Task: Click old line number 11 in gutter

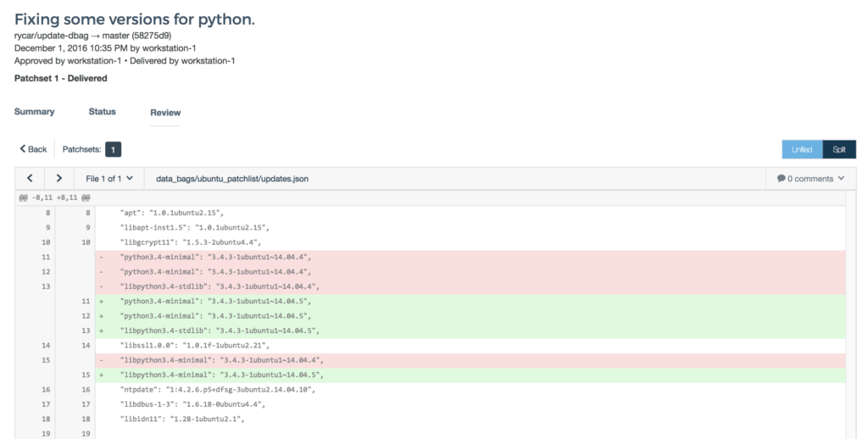Action: click(46, 256)
